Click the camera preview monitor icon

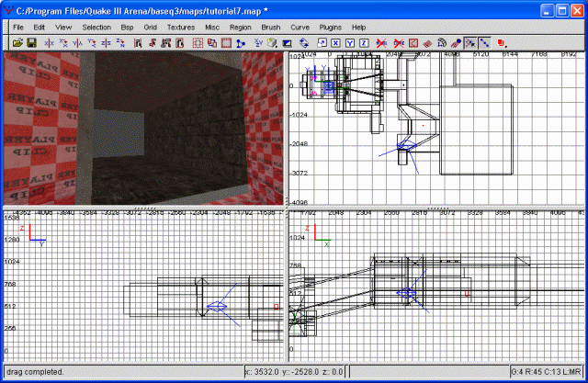(x=287, y=43)
